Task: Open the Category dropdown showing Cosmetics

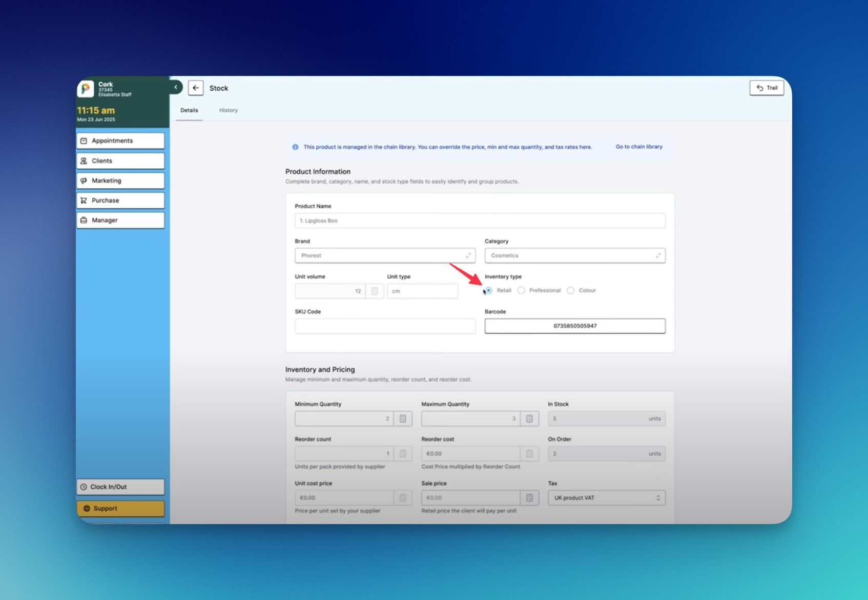Action: (x=575, y=255)
